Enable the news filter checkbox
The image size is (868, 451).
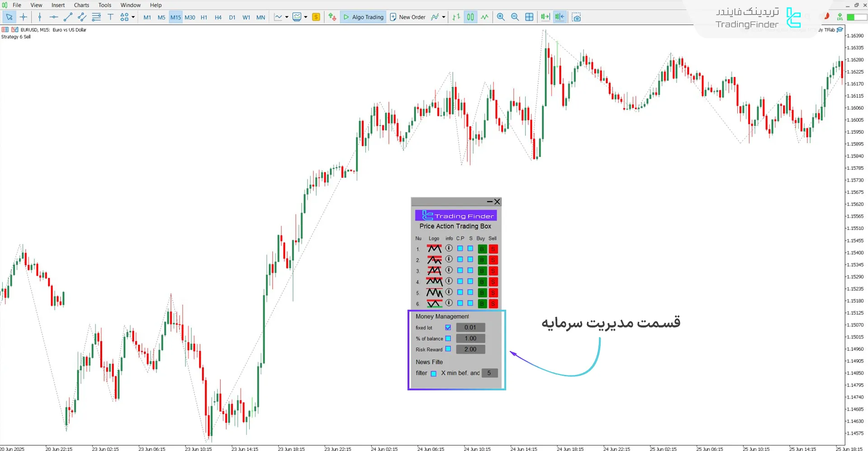pos(434,373)
